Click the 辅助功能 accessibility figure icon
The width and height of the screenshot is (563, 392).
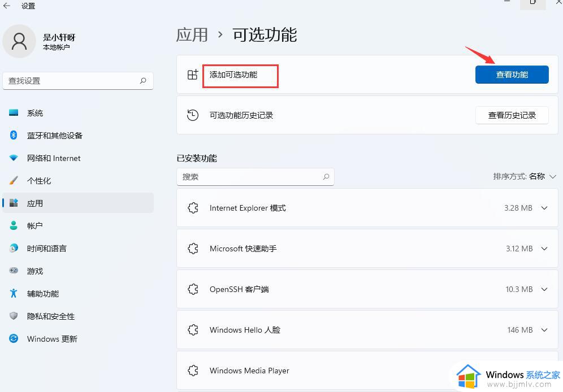(14, 293)
